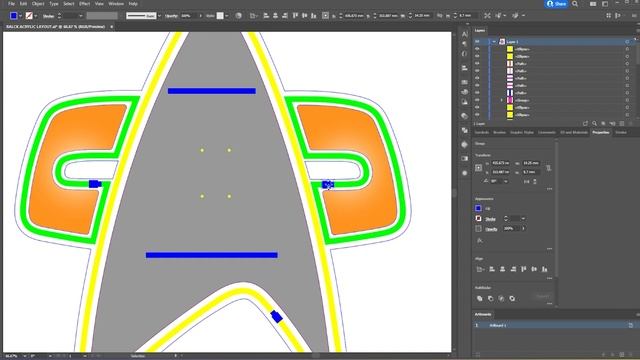Click Make Clipping Mask icon in Layers panel
The image size is (640, 360).
point(603,123)
